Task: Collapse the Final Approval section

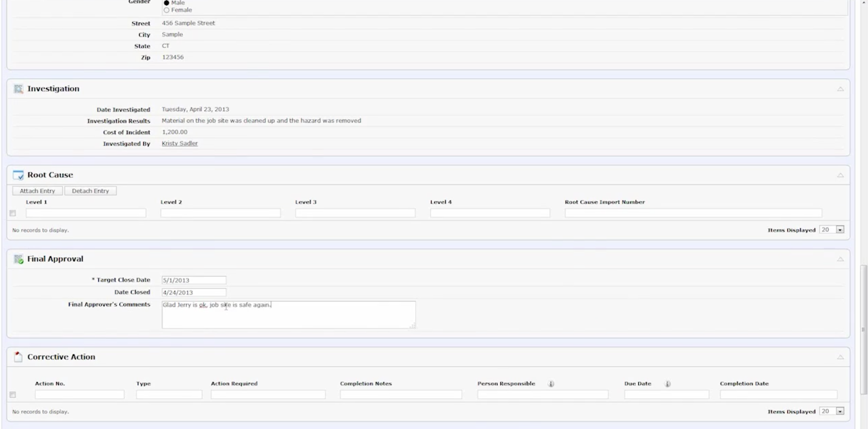Action: tap(840, 259)
